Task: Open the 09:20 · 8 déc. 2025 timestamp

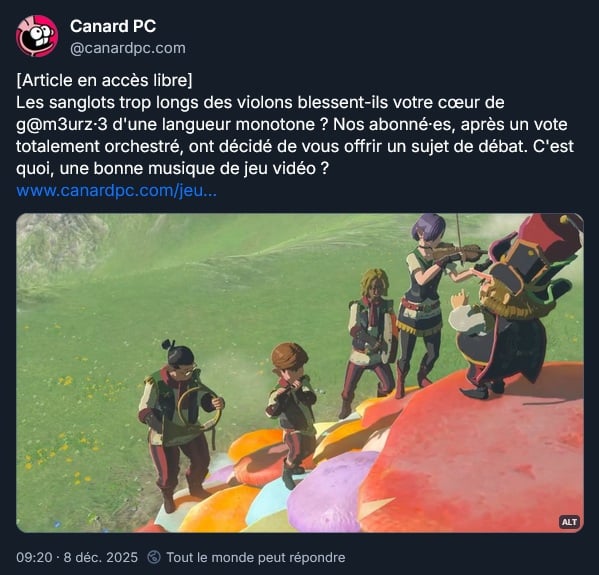Action: [77, 557]
